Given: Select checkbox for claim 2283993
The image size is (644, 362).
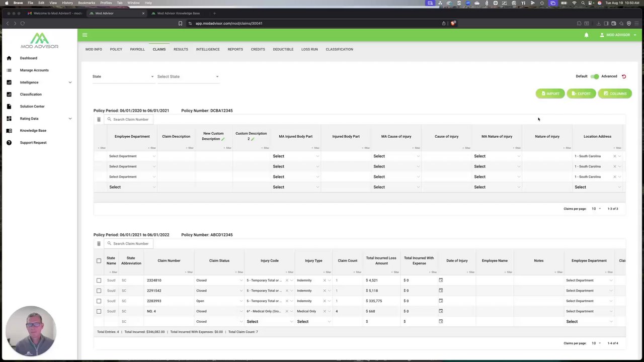Looking at the screenshot, I should point(99,301).
